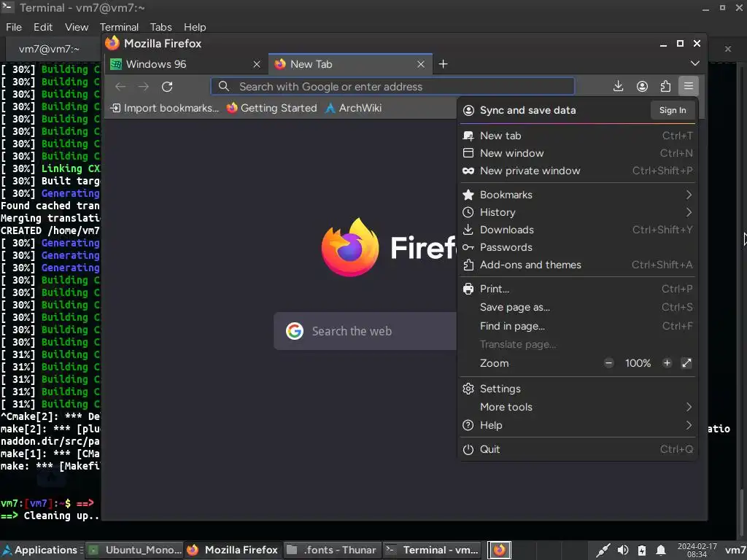
Task: Open the Applications menu on the panel
Action: (42, 550)
